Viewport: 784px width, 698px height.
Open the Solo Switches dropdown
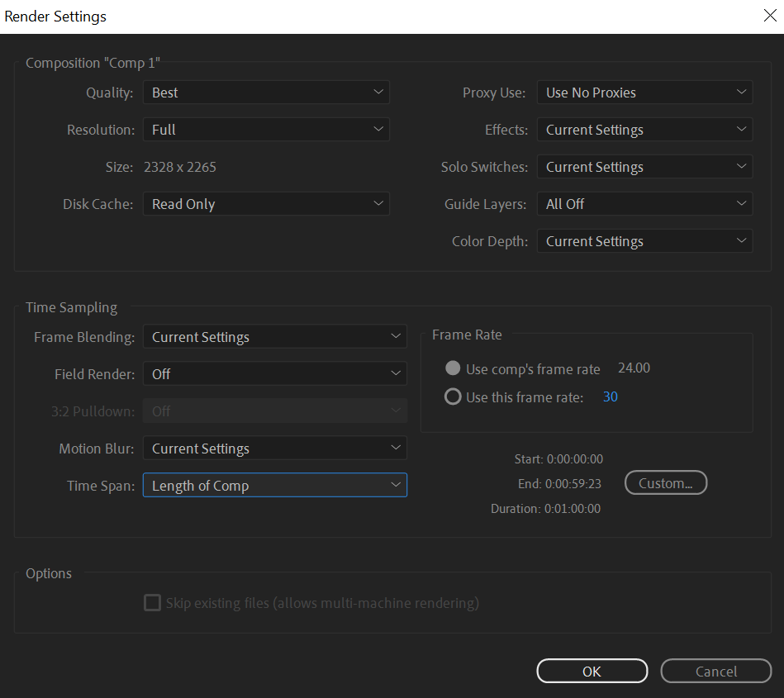644,167
